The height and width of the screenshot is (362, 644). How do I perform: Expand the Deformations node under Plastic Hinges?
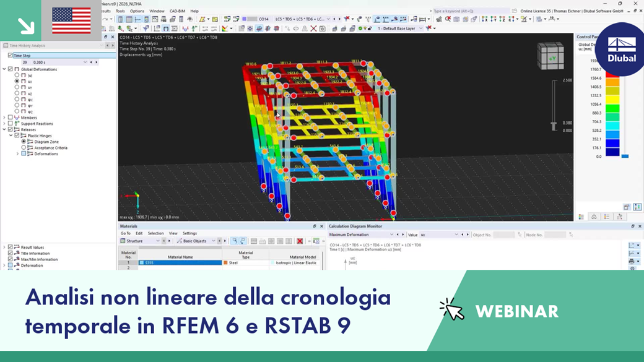[x=17, y=153]
